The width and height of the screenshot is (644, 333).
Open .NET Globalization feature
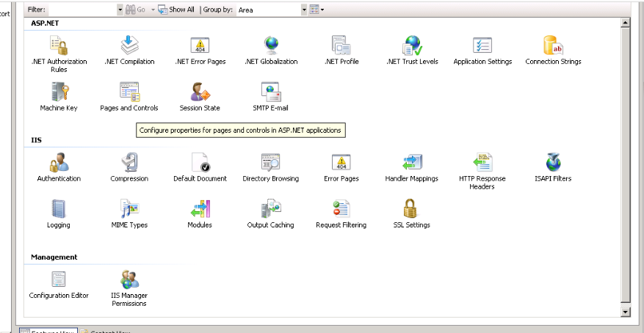(271, 50)
